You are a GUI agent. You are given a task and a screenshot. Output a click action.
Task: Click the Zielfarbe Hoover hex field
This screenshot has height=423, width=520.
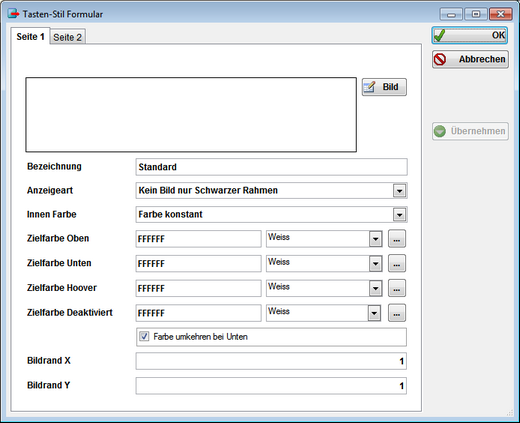click(198, 288)
